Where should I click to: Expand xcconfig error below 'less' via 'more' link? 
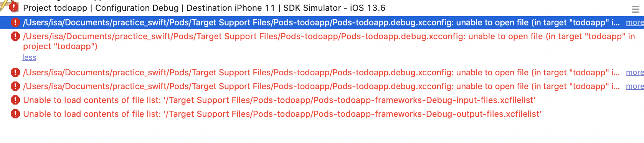click(635, 72)
